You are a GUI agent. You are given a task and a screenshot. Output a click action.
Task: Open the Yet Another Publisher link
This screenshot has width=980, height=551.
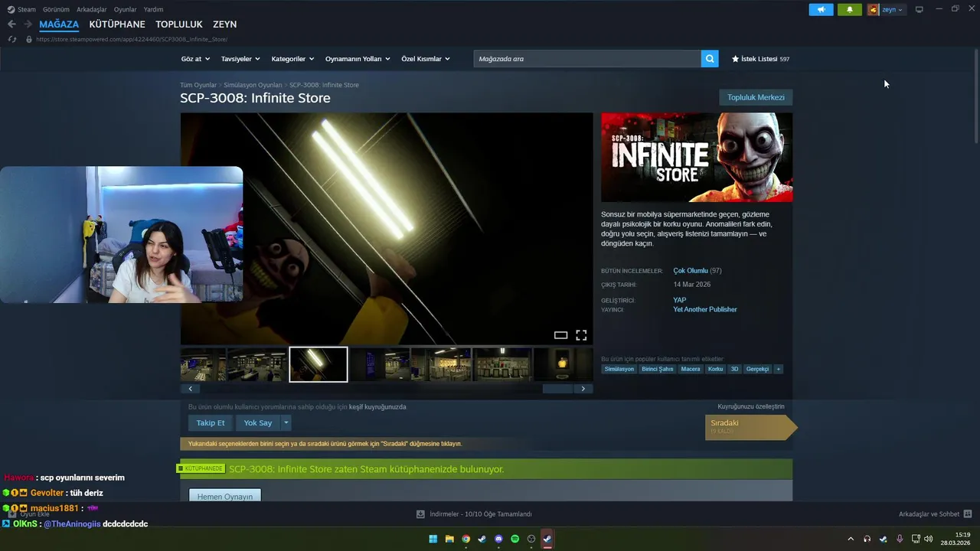[705, 309]
